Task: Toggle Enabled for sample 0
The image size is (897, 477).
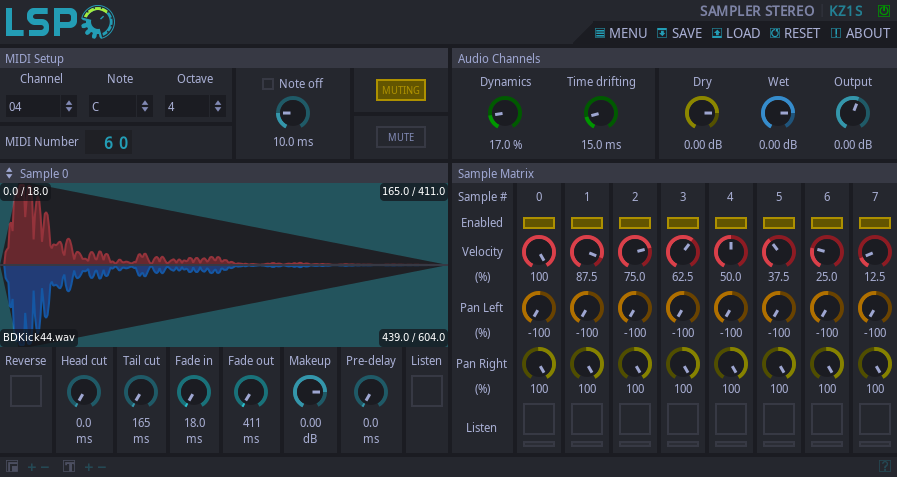Action: tap(539, 222)
